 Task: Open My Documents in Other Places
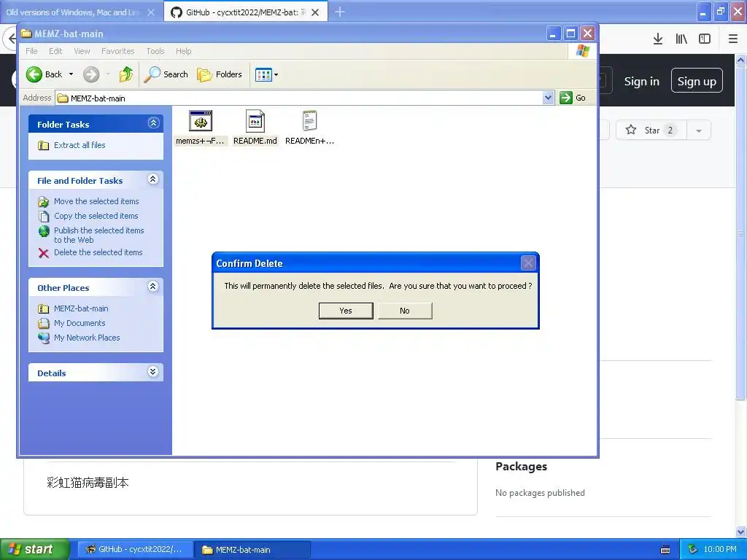pyautogui.click(x=80, y=323)
